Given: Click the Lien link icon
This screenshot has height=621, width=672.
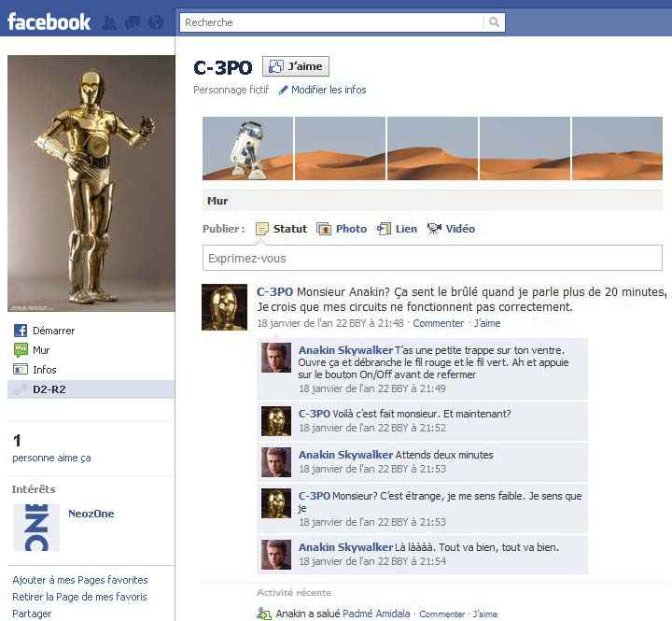Looking at the screenshot, I should coord(384,229).
